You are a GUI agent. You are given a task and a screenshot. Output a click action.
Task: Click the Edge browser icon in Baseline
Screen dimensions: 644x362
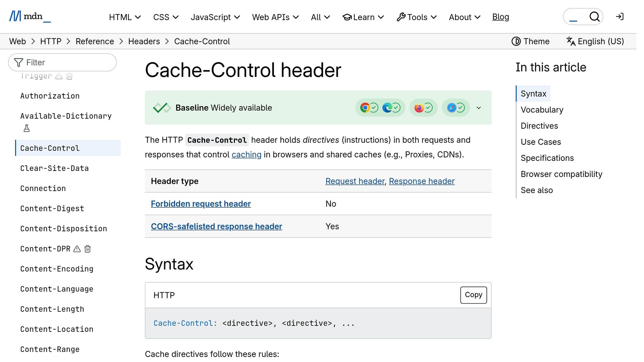coord(387,108)
